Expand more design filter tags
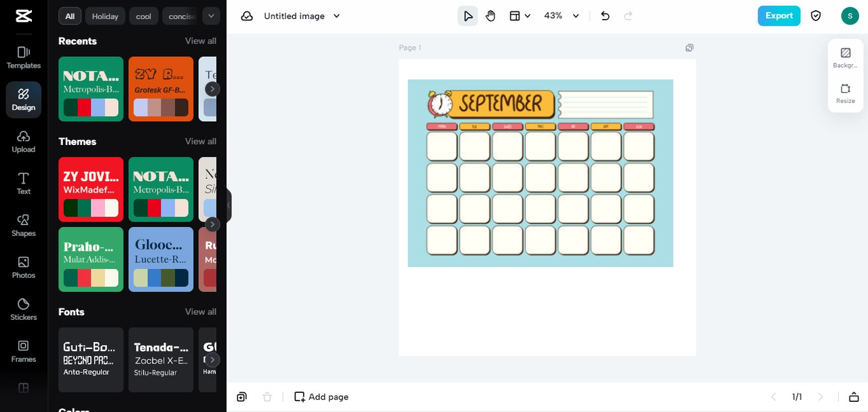The width and height of the screenshot is (868, 412). [211, 16]
